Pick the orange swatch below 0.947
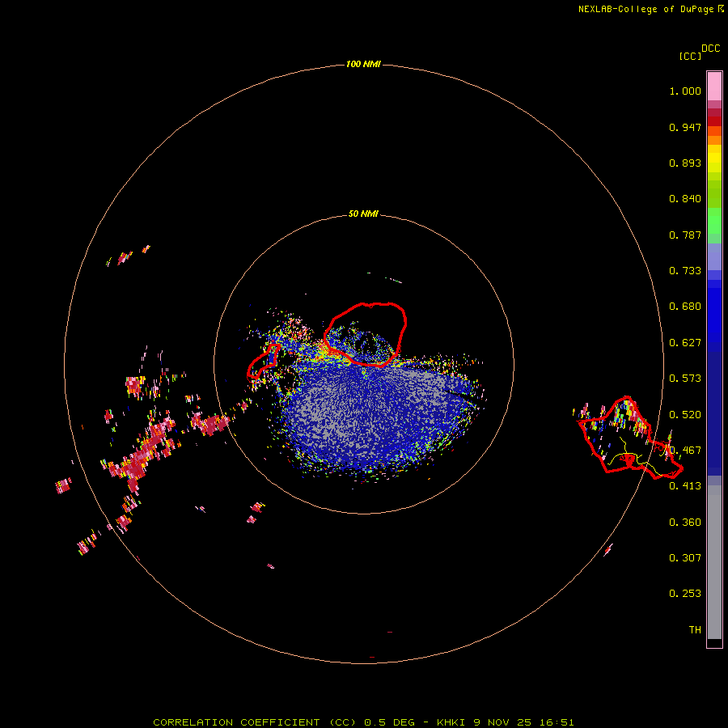Image resolution: width=728 pixels, height=728 pixels. (x=714, y=140)
